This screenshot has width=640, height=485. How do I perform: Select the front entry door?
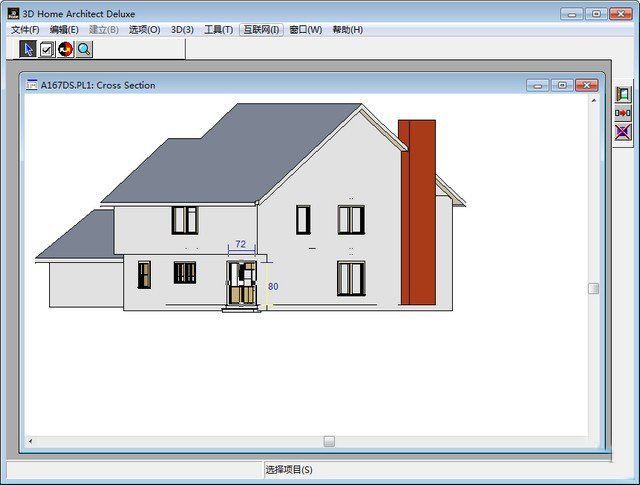(242, 283)
